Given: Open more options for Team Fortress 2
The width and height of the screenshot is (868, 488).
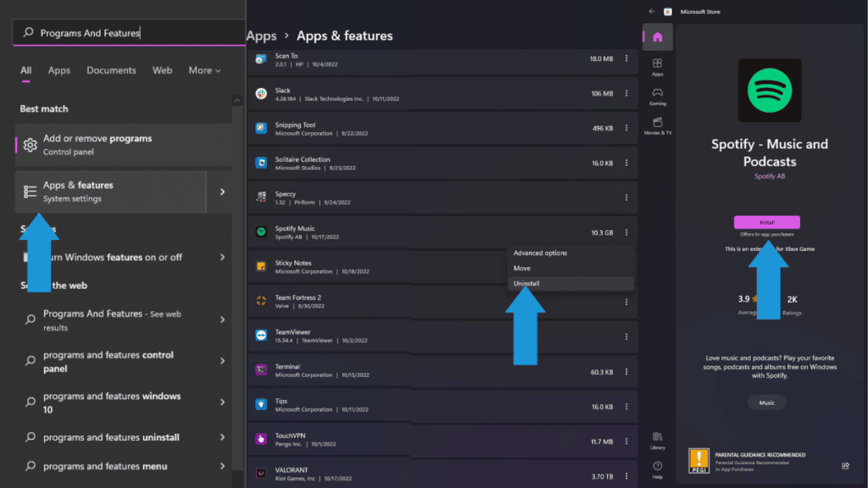Looking at the screenshot, I should coord(626,302).
